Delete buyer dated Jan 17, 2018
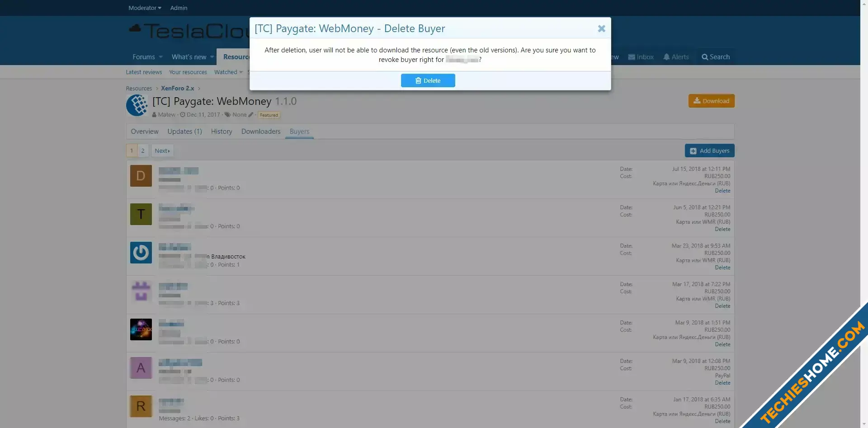 click(722, 421)
